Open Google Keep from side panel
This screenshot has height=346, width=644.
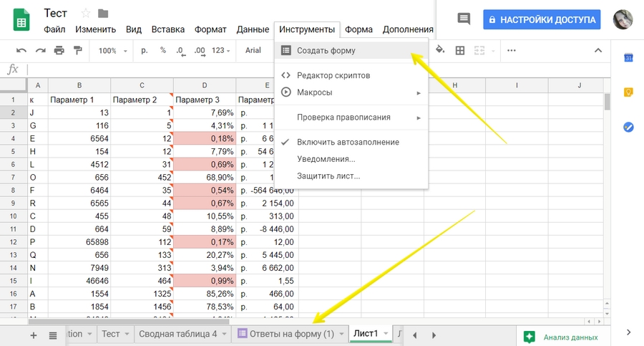tap(628, 92)
